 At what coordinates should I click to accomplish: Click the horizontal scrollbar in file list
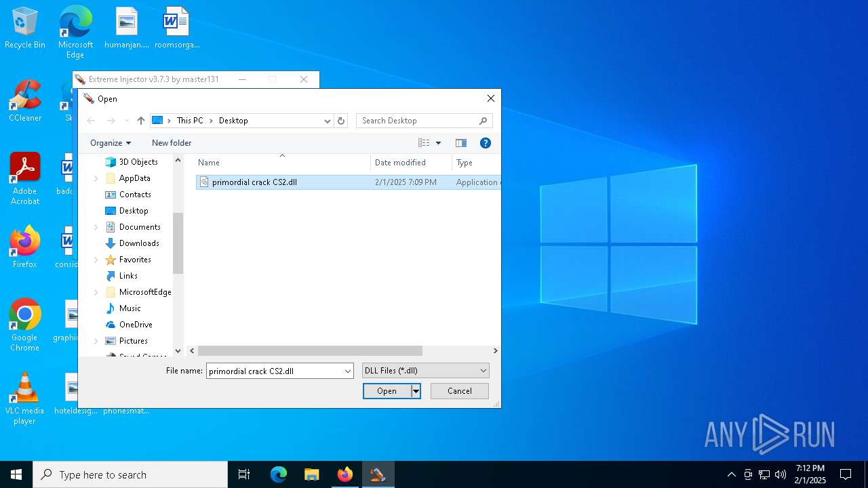pyautogui.click(x=310, y=351)
